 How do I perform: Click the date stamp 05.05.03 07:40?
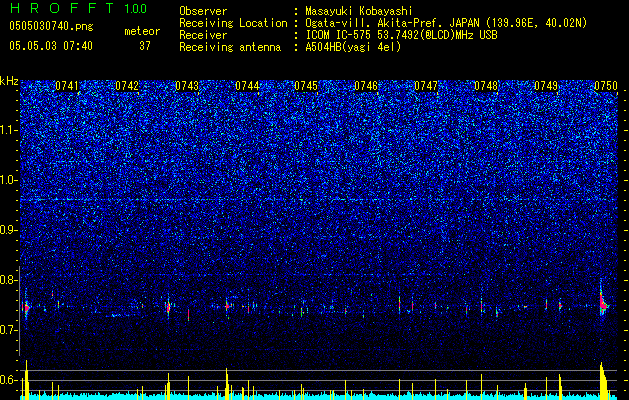(51, 46)
